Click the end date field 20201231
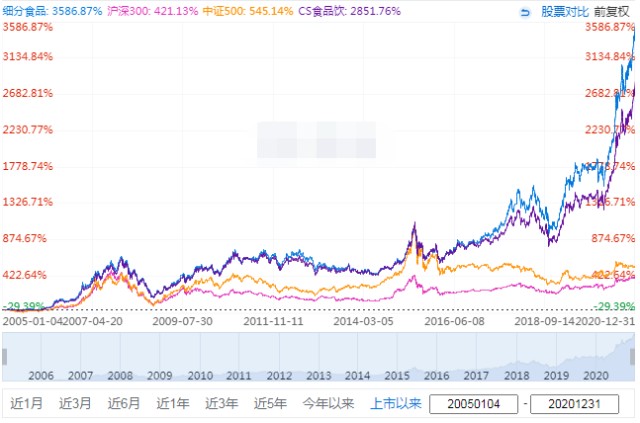This screenshot has height=423, width=640. click(581, 404)
